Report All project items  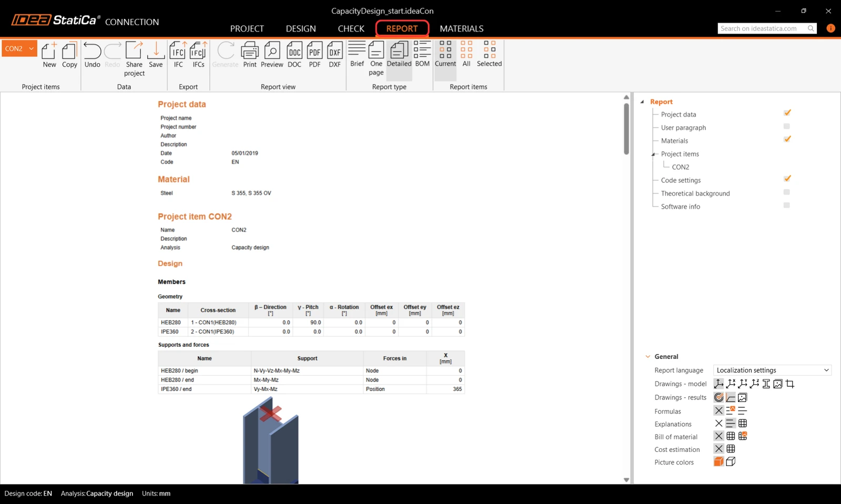pos(466,54)
